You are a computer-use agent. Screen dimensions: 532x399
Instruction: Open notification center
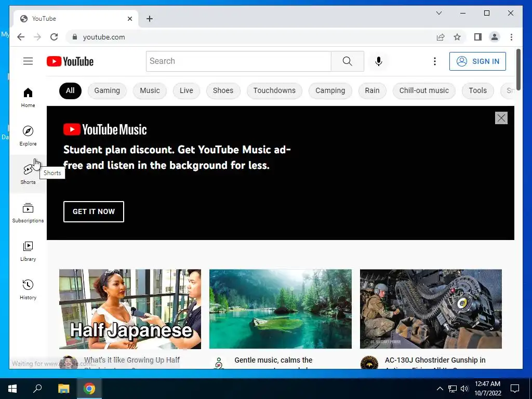(x=515, y=389)
